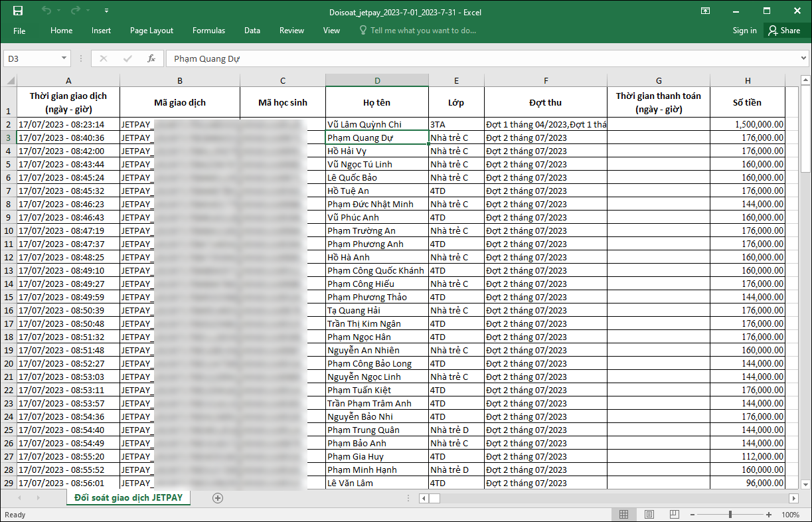Open Customize Quick Access Toolbar dropdown

[x=107, y=11]
